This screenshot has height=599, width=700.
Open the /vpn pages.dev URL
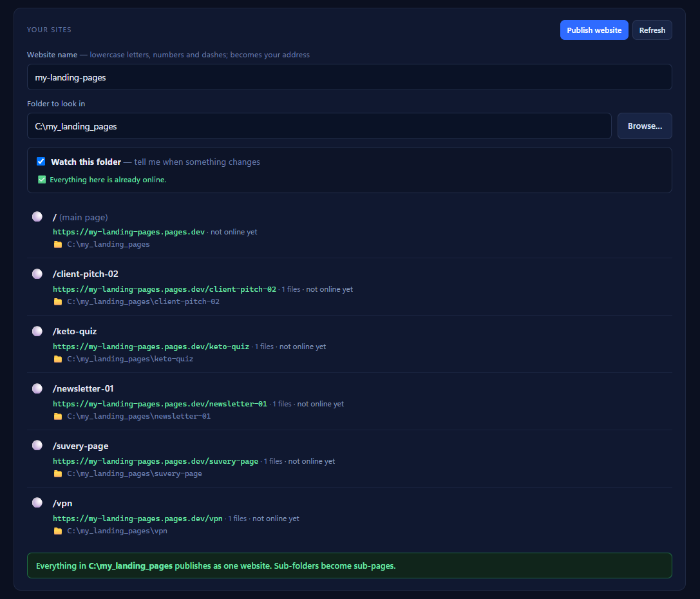click(138, 518)
